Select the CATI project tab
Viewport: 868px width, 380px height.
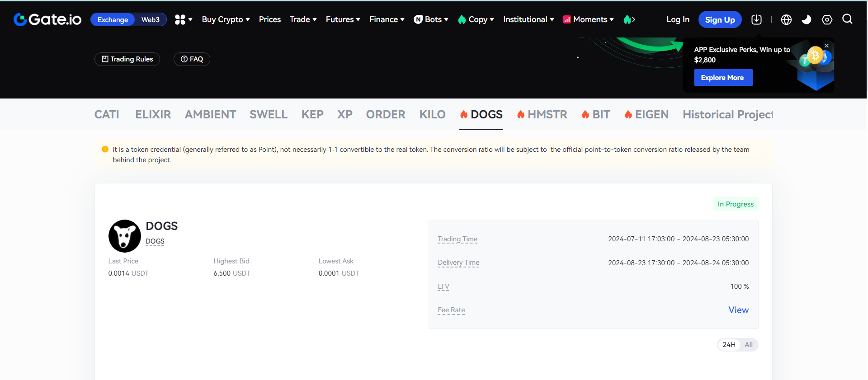107,115
